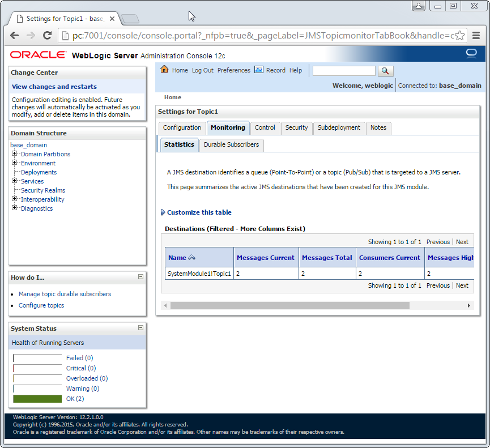Viewport: 490px width, 448px height.
Task: Click Critical (0) status link
Action: (x=81, y=368)
